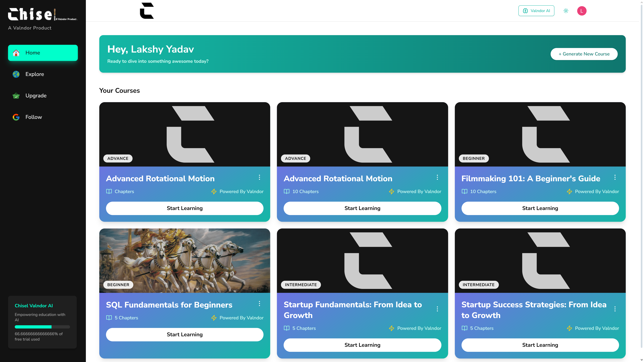Open options menu for Filmmaking 101 card
This screenshot has width=644, height=362.
[615, 177]
